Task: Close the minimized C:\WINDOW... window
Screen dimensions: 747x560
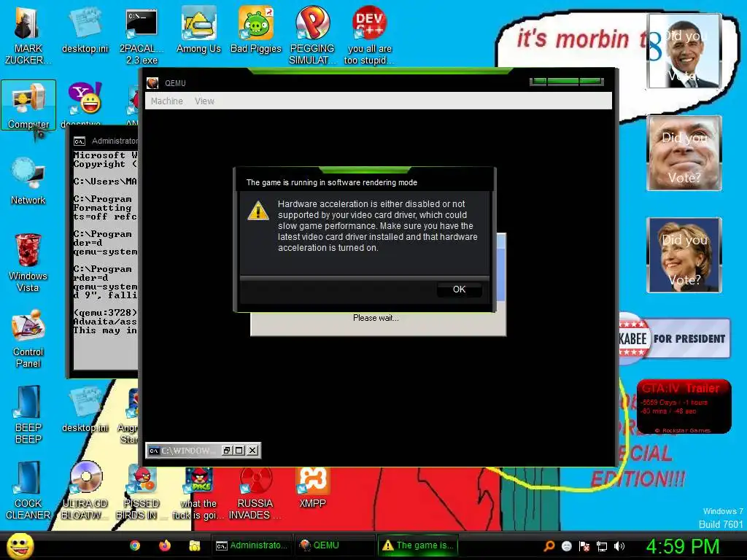Action: [252, 451]
